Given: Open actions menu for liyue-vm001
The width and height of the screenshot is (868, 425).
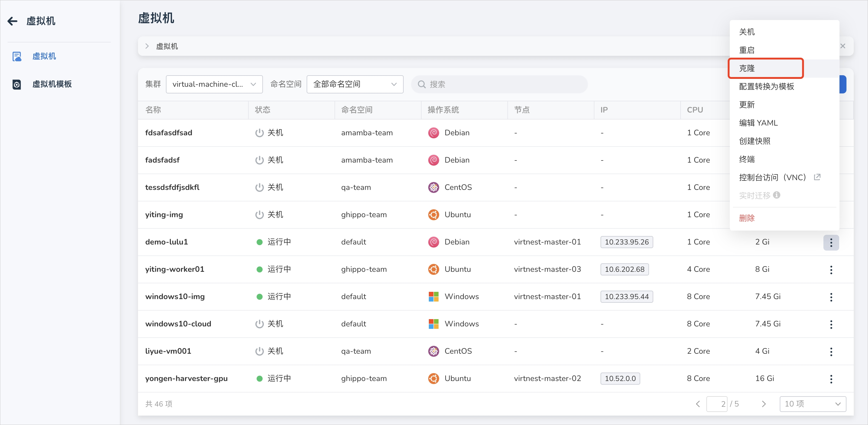Looking at the screenshot, I should [x=831, y=352].
